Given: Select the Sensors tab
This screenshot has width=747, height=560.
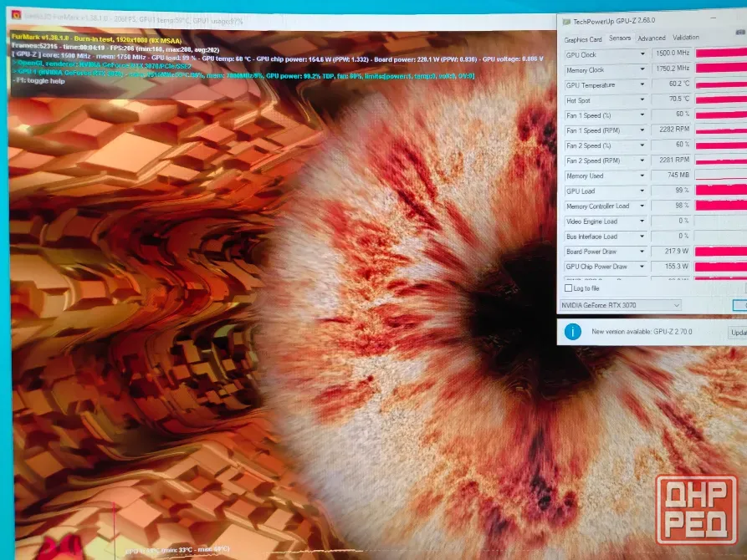Looking at the screenshot, I should [x=620, y=38].
